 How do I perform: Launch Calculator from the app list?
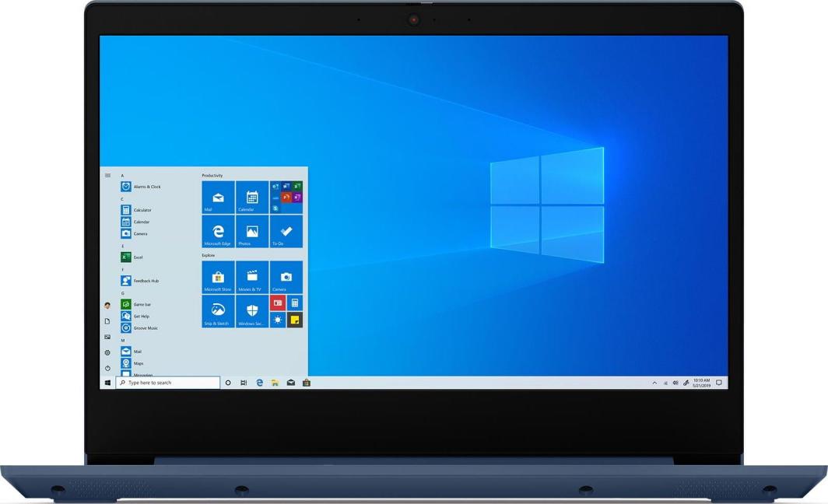coord(136,210)
